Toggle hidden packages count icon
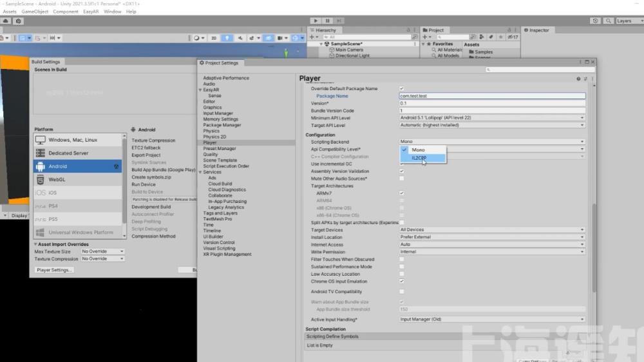The width and height of the screenshot is (644, 362). click(513, 37)
